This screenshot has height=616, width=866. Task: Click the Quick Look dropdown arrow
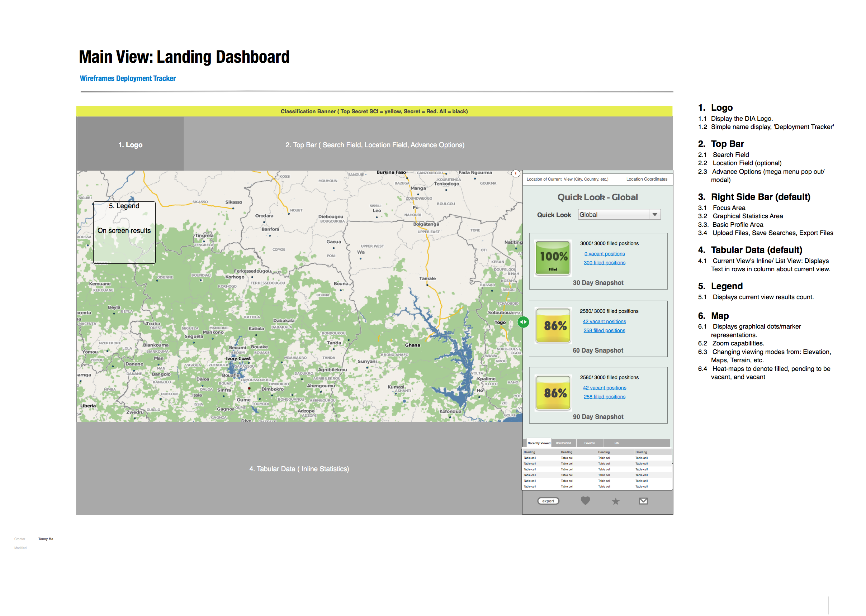coord(655,215)
